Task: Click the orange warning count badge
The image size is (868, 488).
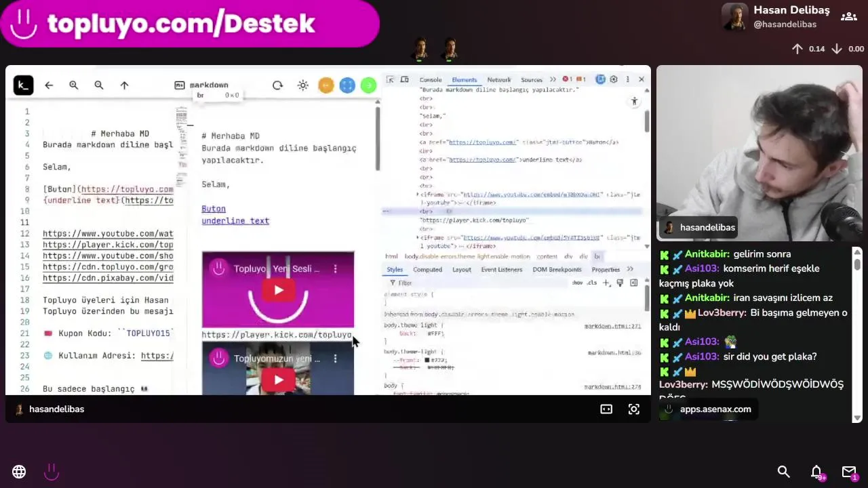Action: tap(580, 79)
